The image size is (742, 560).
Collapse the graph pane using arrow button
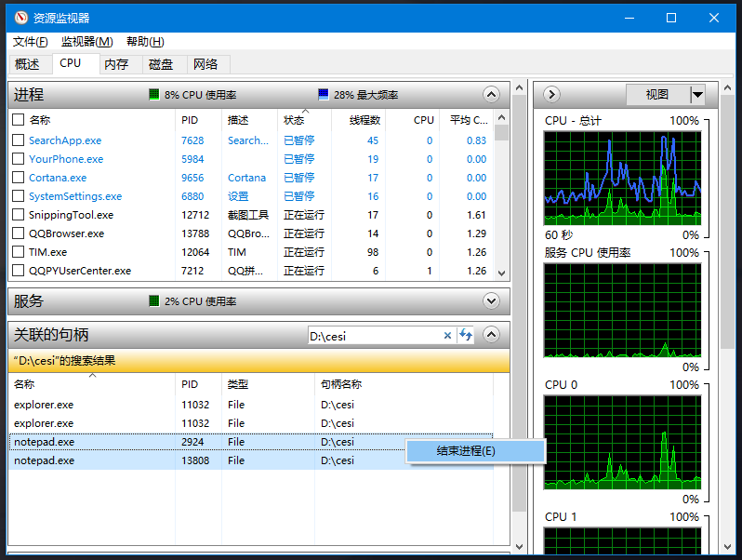pos(550,94)
